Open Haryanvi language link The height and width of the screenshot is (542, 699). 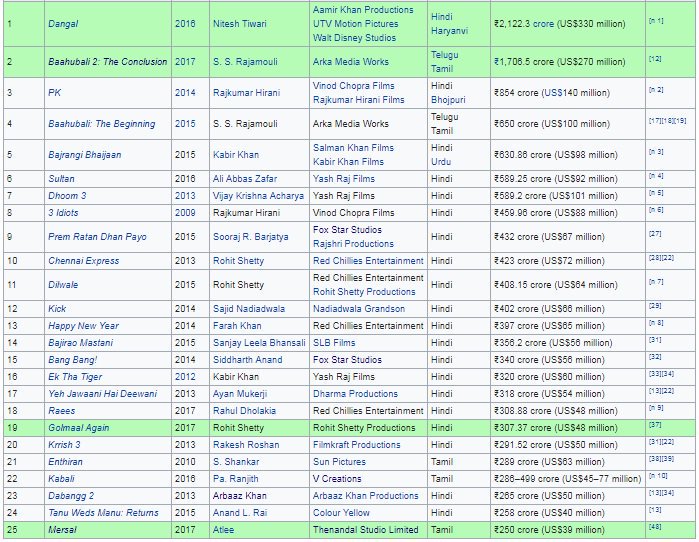point(449,31)
